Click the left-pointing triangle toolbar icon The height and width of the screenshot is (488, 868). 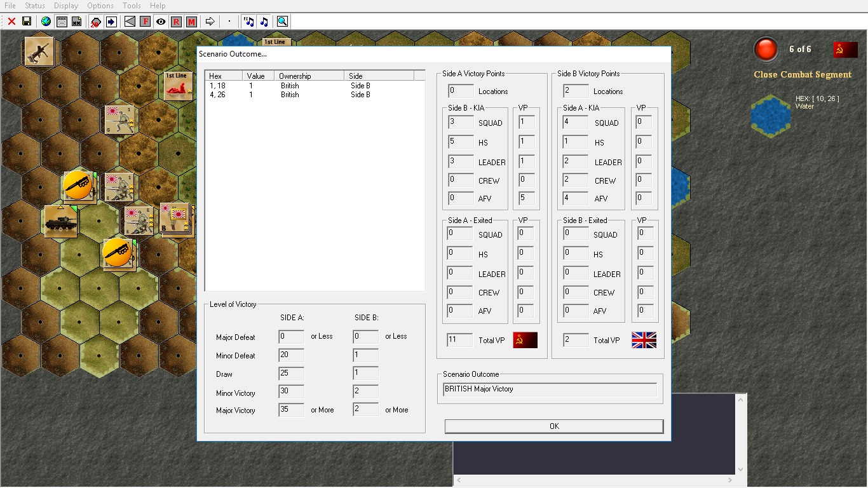(130, 22)
